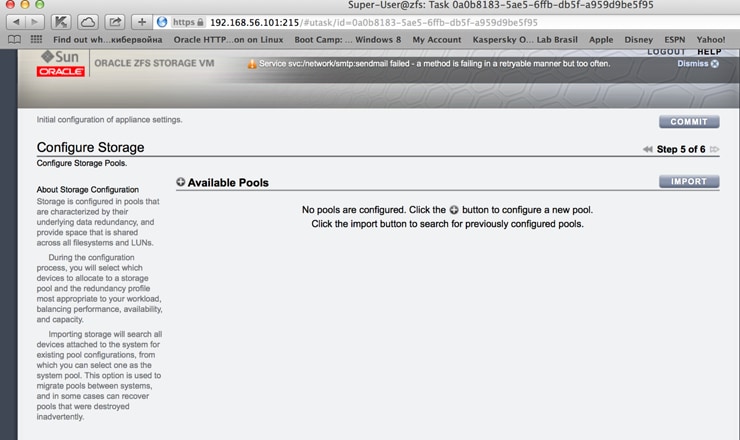Image resolution: width=740 pixels, height=440 pixels.
Task: Open the iCloud tabs cloud icon
Action: pos(88,22)
